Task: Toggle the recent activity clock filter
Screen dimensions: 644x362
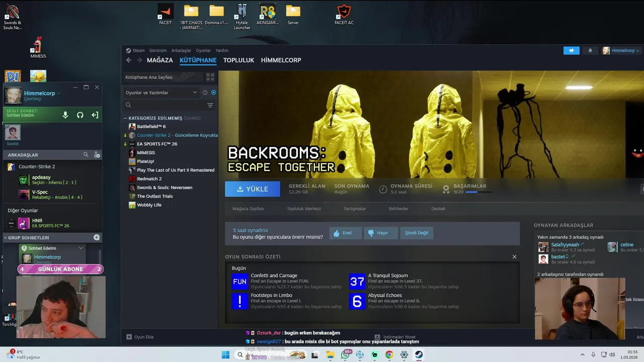Action: tap(205, 93)
